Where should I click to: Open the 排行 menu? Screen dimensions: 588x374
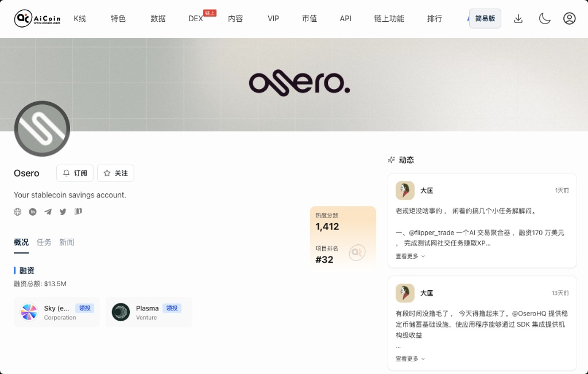click(x=435, y=18)
